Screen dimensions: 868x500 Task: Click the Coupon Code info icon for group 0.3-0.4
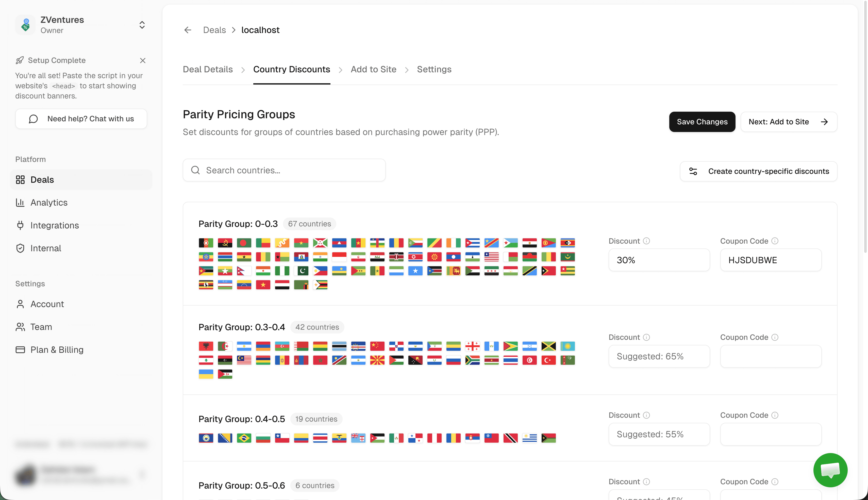click(775, 337)
